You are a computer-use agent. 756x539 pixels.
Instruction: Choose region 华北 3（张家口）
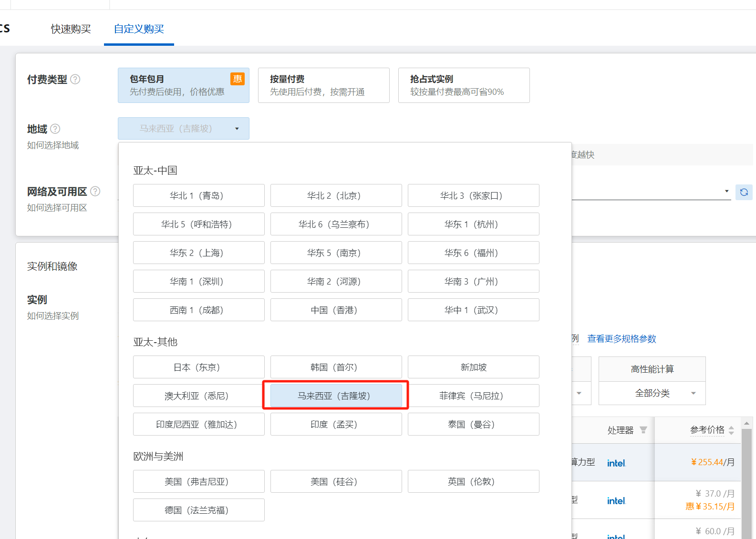(x=474, y=195)
